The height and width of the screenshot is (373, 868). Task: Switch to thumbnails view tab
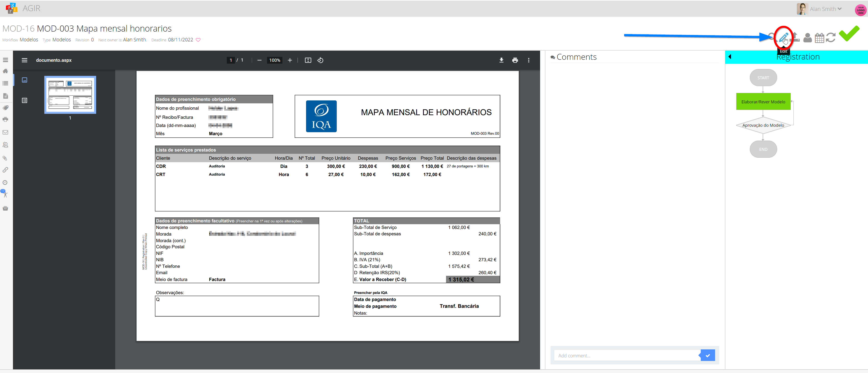[25, 80]
